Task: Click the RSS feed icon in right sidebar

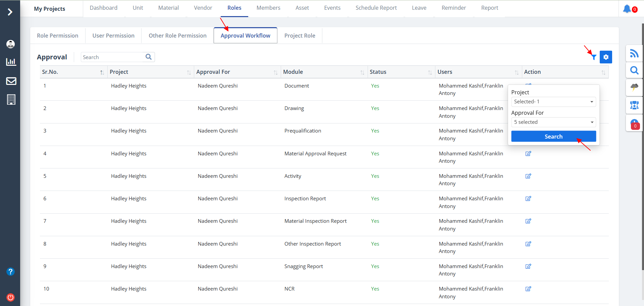Action: click(634, 53)
